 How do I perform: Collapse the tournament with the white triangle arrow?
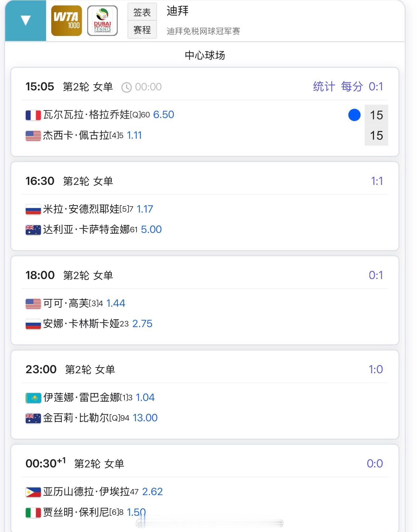(x=25, y=21)
